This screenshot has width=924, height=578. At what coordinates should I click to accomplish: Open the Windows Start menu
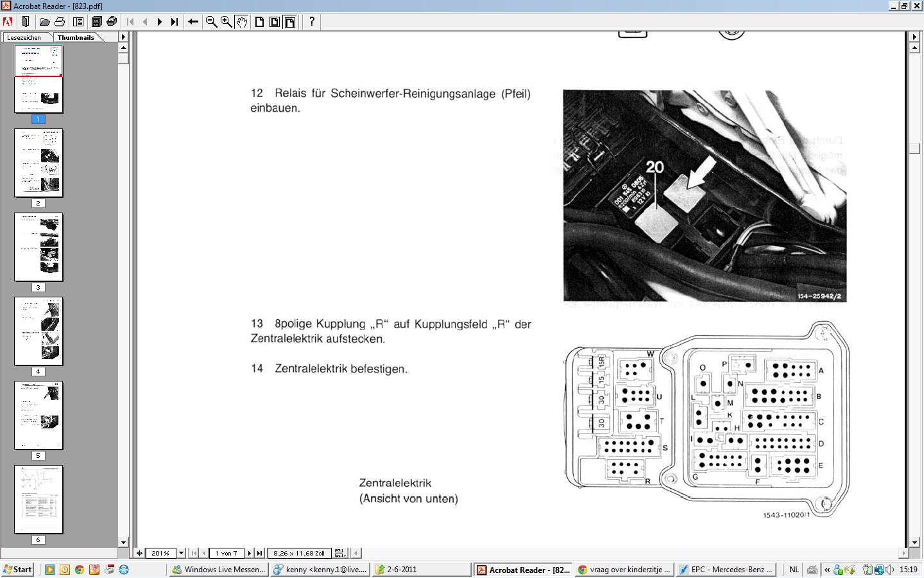17,570
